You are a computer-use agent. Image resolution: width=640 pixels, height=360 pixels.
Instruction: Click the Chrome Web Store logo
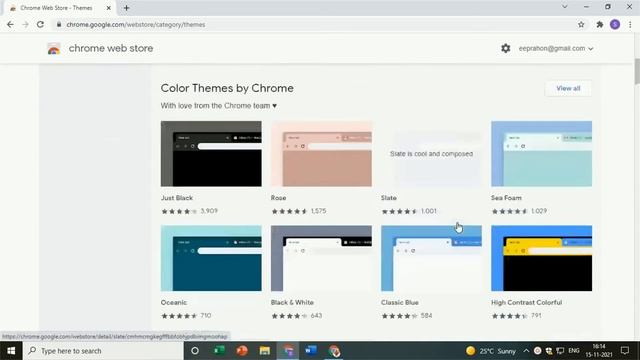pyautogui.click(x=54, y=49)
